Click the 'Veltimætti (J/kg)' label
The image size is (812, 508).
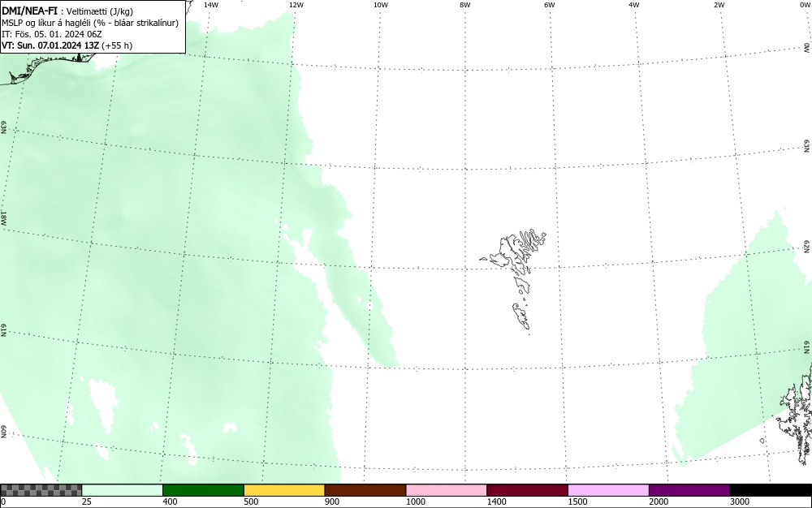[x=100, y=11]
